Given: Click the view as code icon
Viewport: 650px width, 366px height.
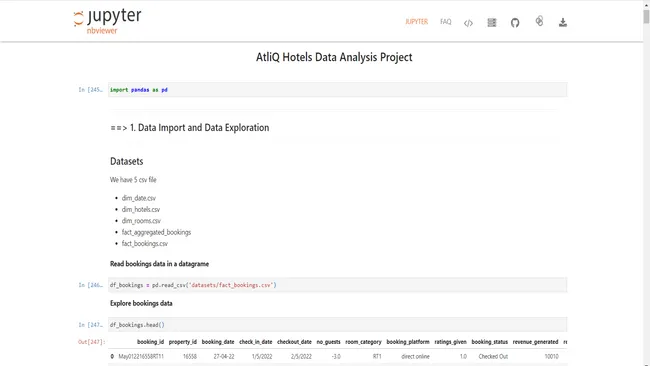Looking at the screenshot, I should click(x=468, y=23).
